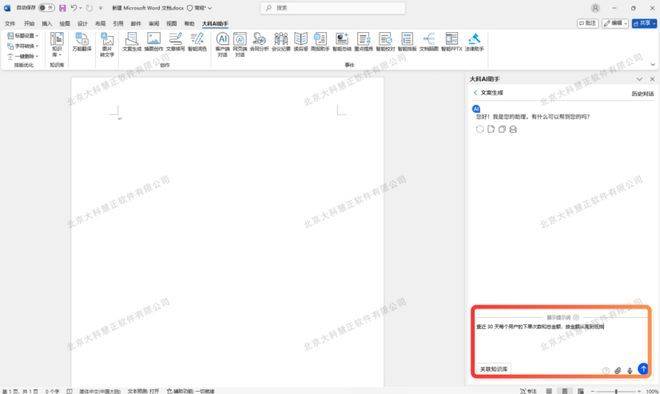Run the 智能总结 summary tool
660x394 pixels.
(x=342, y=42)
